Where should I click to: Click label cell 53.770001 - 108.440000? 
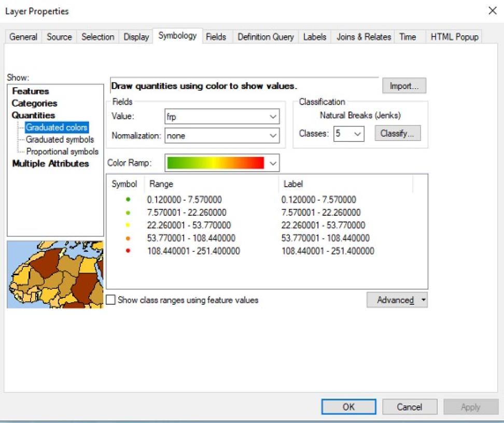[x=326, y=238]
